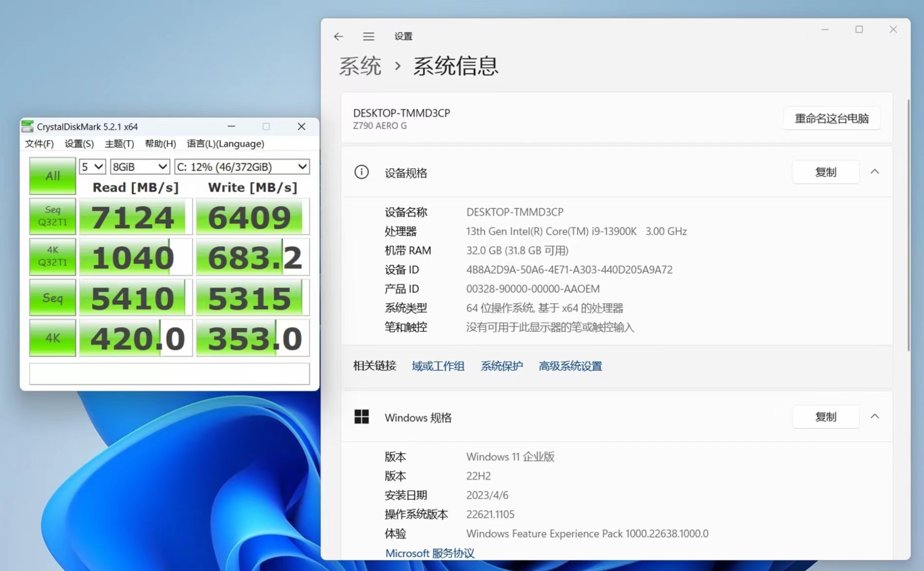Click the info icon beside 设备规格
The image size is (924, 571).
coord(362,172)
